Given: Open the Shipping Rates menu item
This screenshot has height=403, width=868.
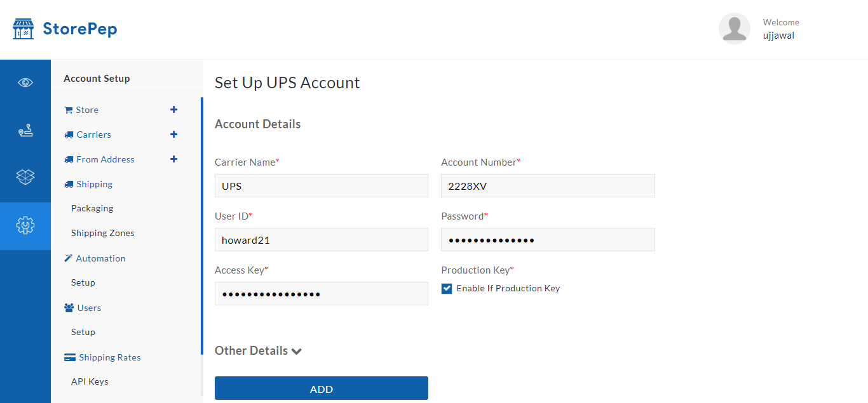Looking at the screenshot, I should click(x=110, y=357).
